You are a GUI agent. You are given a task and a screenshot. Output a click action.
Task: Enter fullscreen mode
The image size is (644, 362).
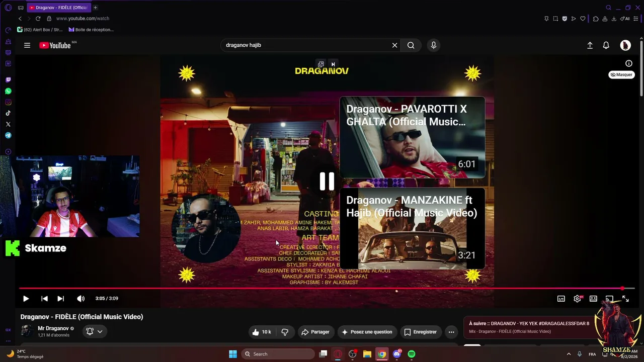click(625, 299)
